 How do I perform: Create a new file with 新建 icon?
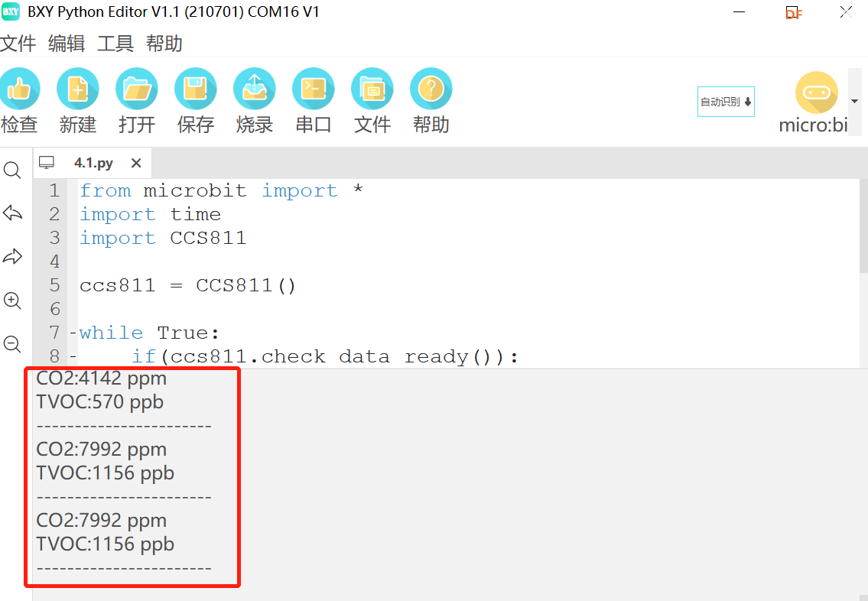click(77, 89)
